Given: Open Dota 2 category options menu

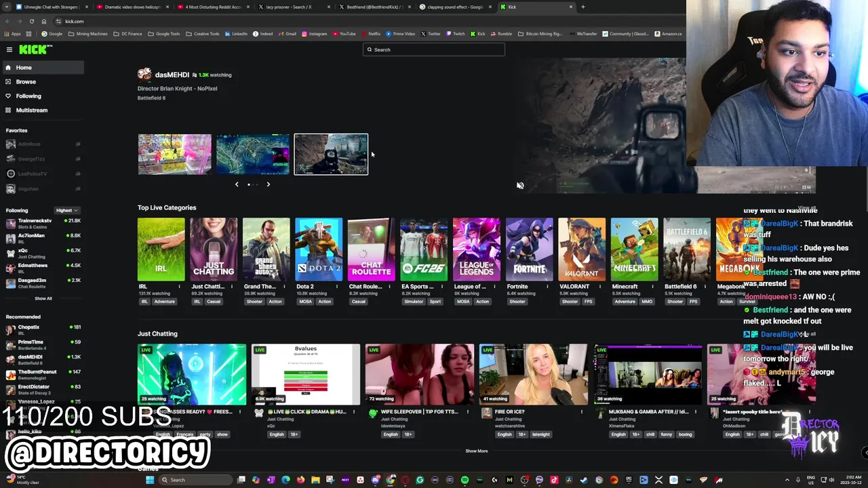Looking at the screenshot, I should (337, 287).
